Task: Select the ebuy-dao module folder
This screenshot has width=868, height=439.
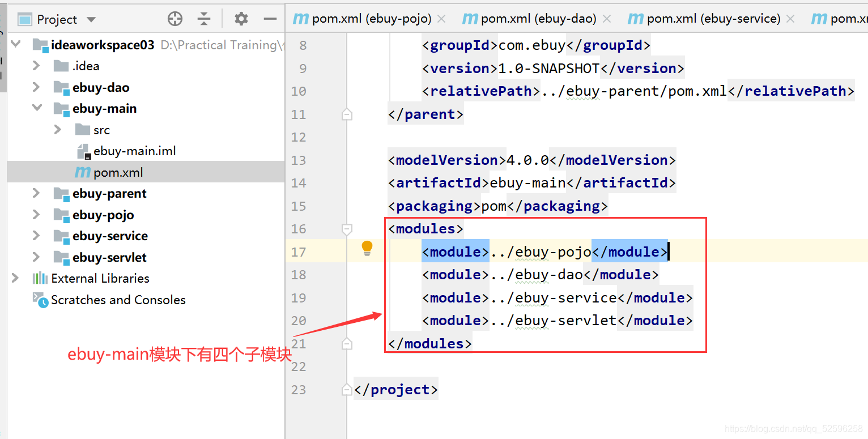Action: [101, 87]
